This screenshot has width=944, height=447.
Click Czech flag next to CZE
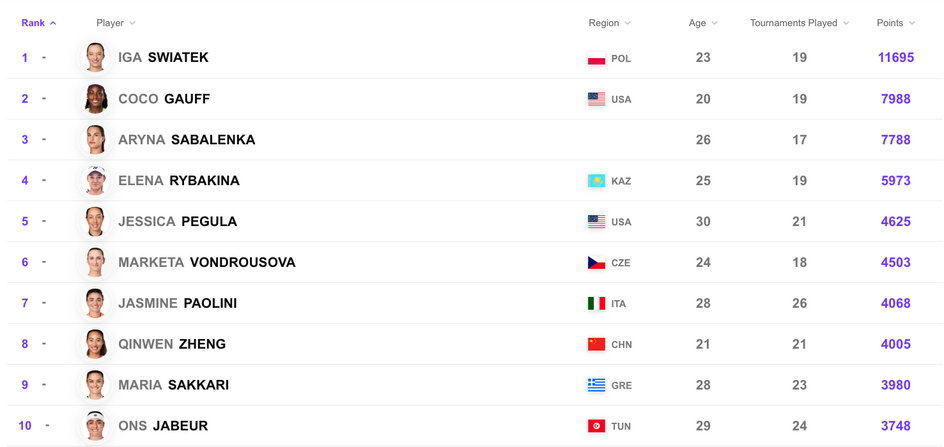pos(596,263)
